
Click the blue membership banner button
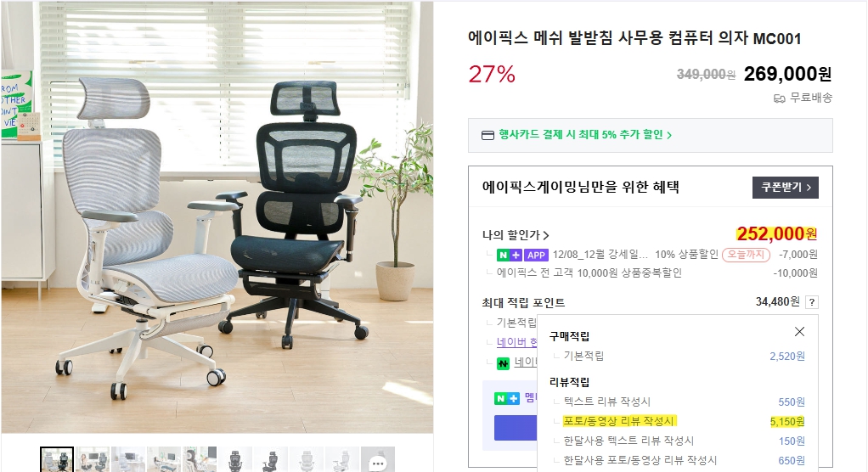tap(516, 428)
